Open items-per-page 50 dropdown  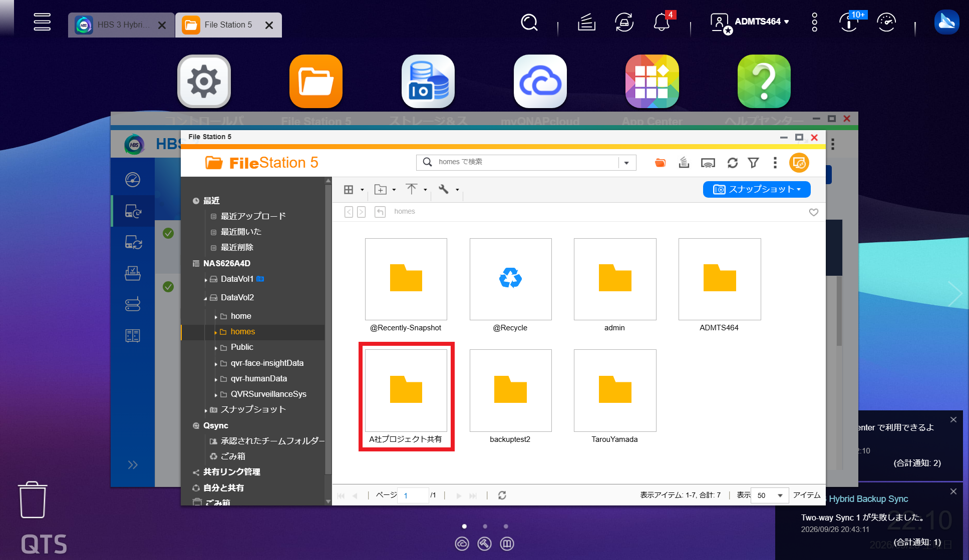tap(770, 495)
